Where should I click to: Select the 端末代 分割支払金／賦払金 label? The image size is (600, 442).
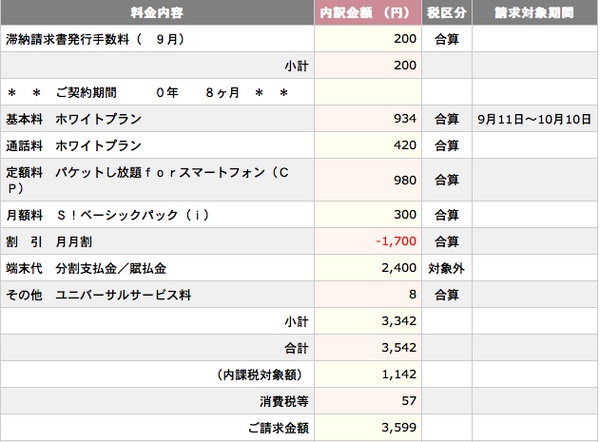tap(86, 268)
